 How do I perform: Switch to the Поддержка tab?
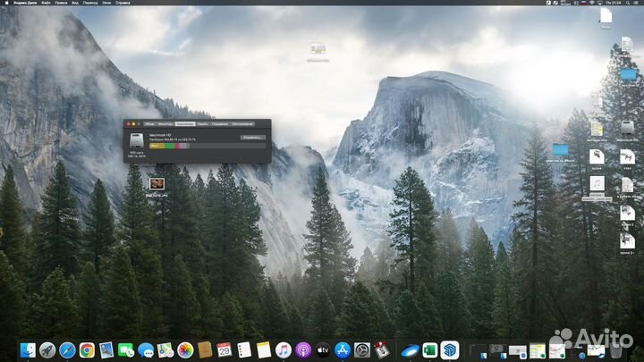tap(220, 124)
